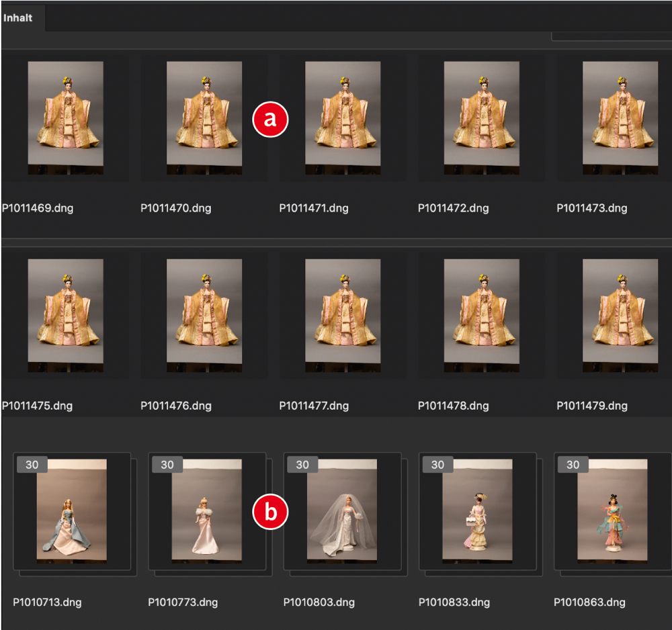Click the filename P1011479.dng

(x=592, y=406)
